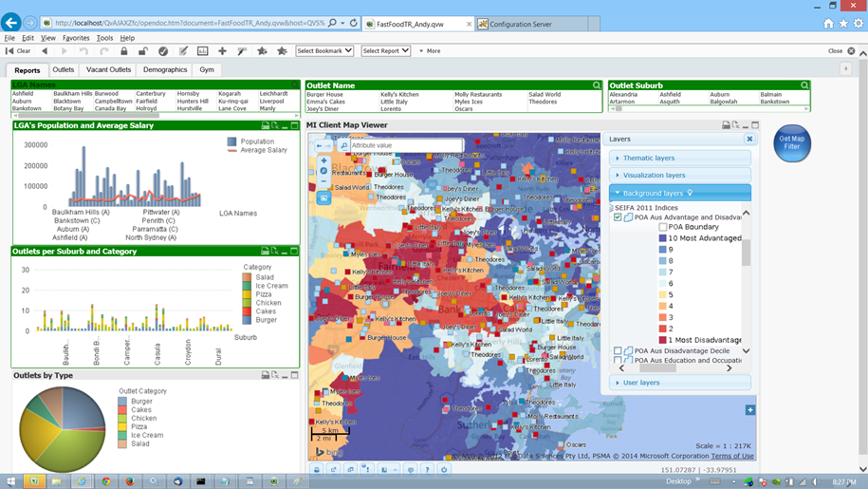Maximize the Outlets by Type chart

point(294,375)
